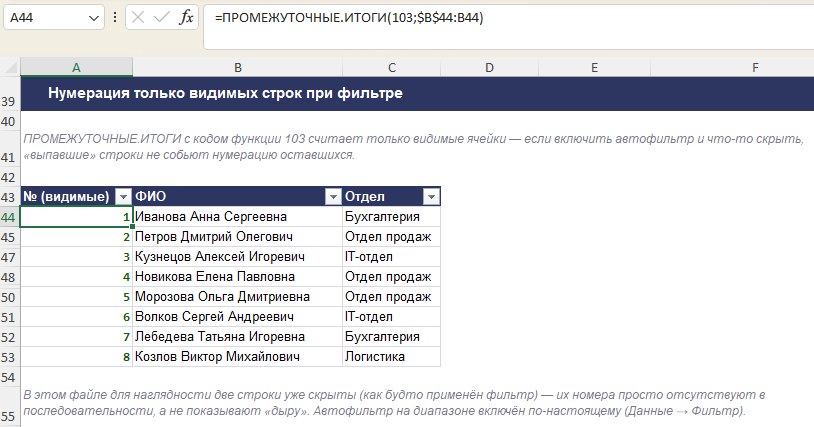Open the ФИО column filter dropdown
Screen dimensions: 814x427
click(x=333, y=197)
